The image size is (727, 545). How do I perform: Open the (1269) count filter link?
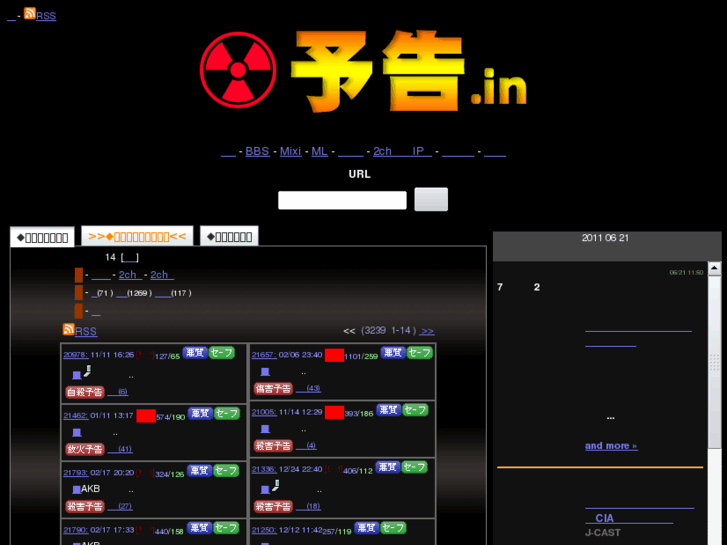pos(134,293)
